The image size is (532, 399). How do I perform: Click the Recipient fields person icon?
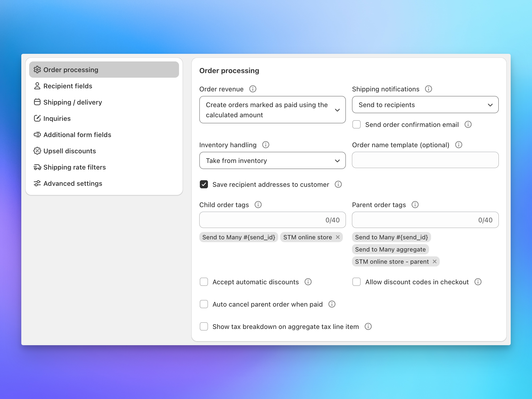[x=37, y=86]
